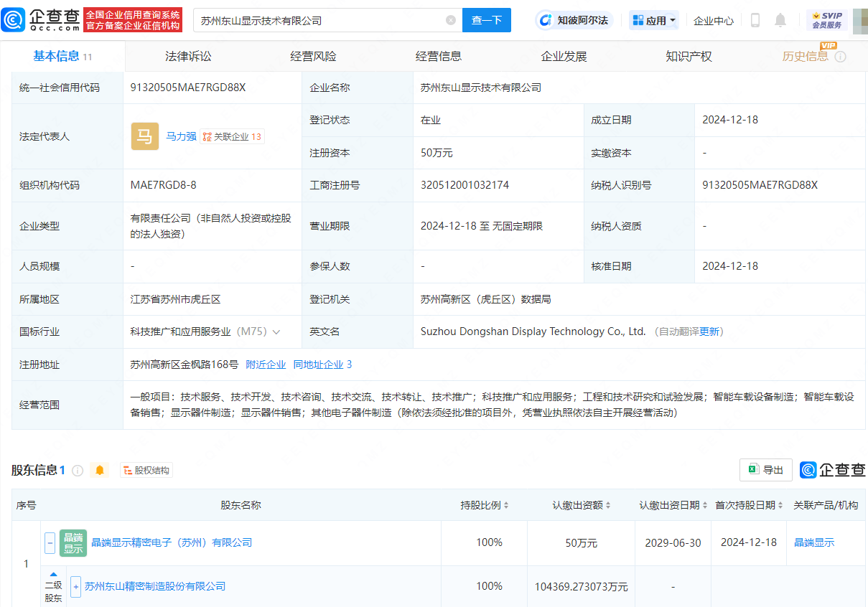Sort table by 持股比例 column

click(x=485, y=505)
